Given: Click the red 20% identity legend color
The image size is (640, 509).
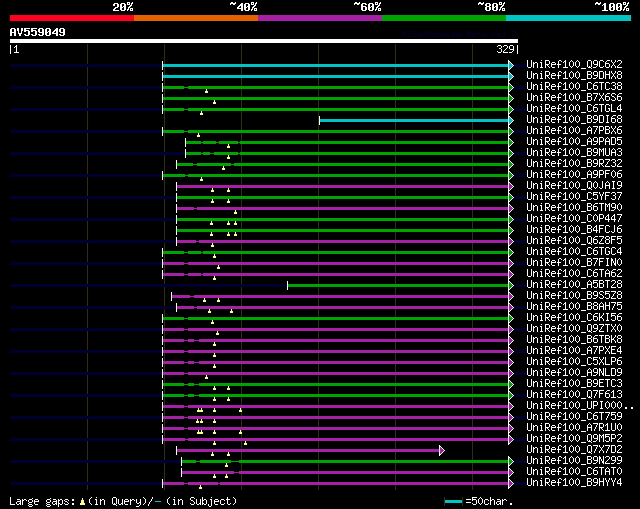Looking at the screenshot, I should pyautogui.click(x=72, y=18).
